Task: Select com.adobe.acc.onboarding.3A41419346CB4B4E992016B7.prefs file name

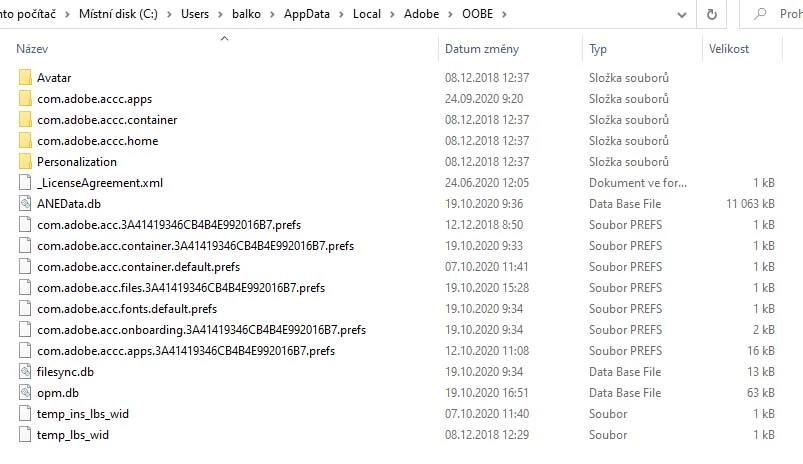Action: click(201, 329)
